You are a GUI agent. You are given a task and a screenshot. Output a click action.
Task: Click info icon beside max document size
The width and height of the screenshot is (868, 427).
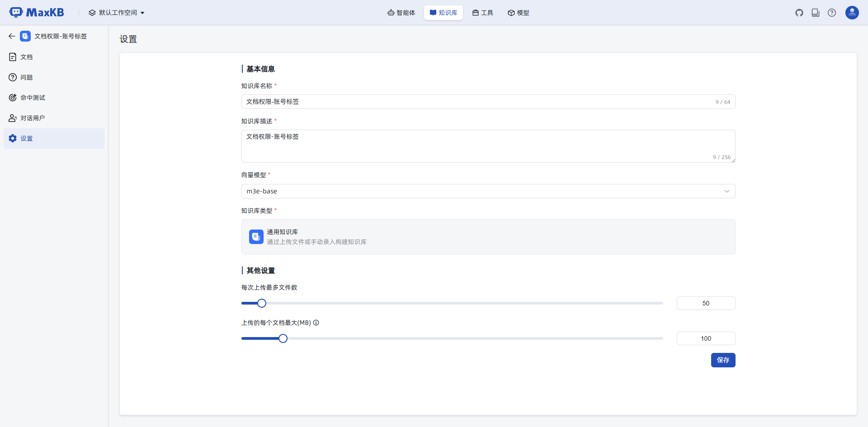click(x=316, y=323)
